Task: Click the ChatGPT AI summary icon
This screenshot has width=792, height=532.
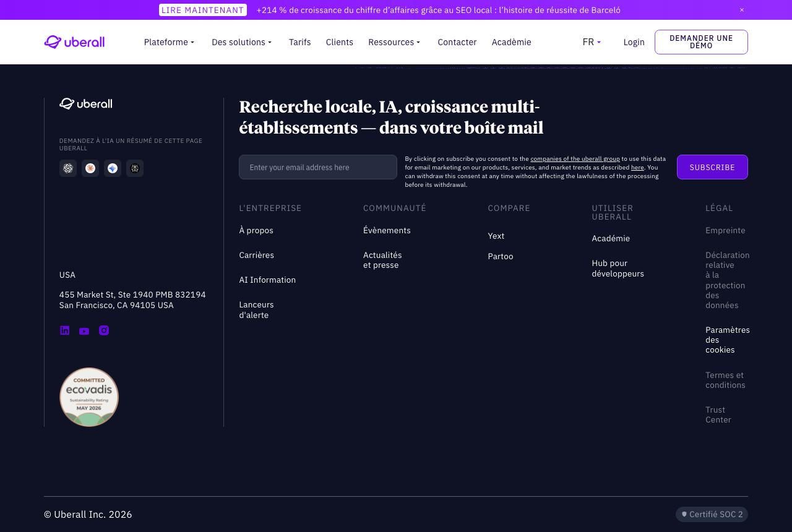Action: pyautogui.click(x=68, y=168)
